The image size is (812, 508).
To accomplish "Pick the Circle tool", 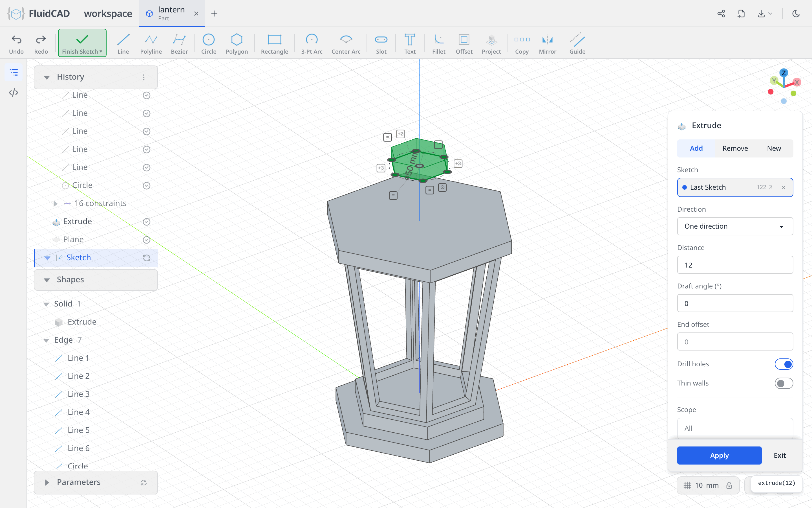I will pyautogui.click(x=208, y=44).
